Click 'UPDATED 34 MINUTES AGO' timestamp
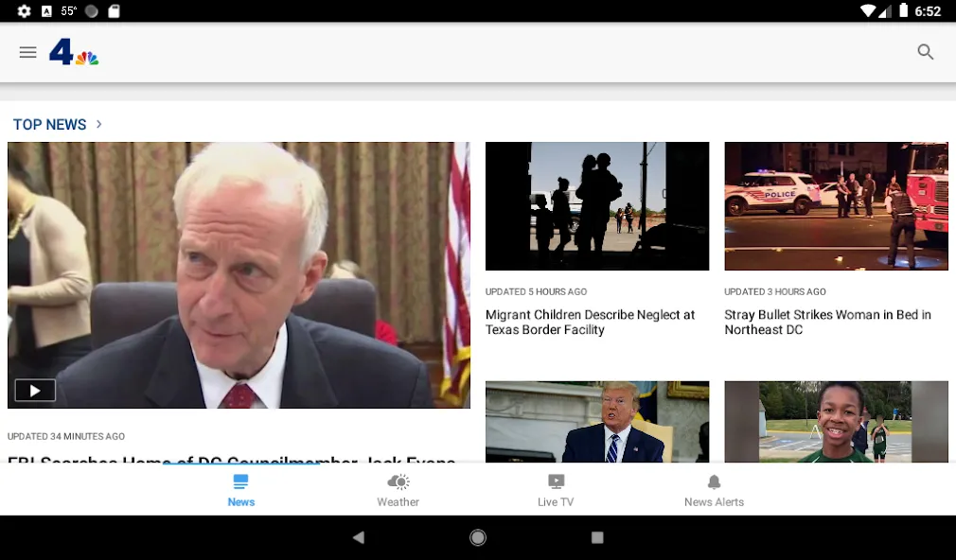 [66, 436]
